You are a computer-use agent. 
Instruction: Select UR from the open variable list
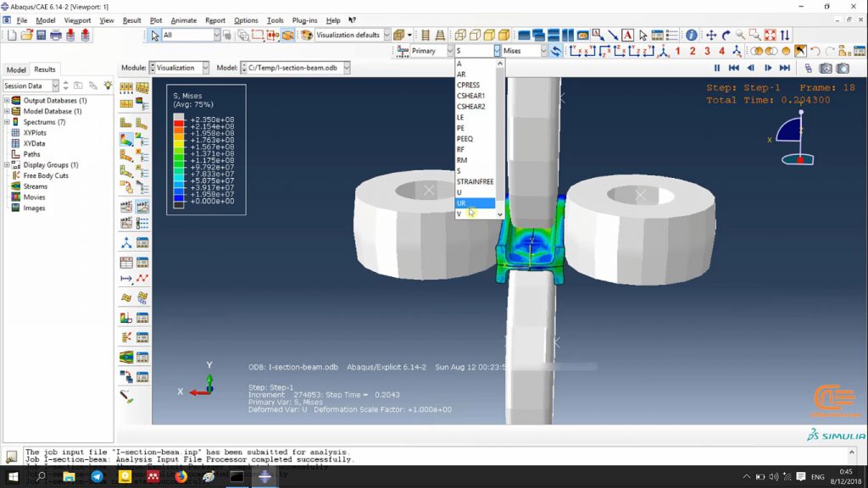pos(462,203)
